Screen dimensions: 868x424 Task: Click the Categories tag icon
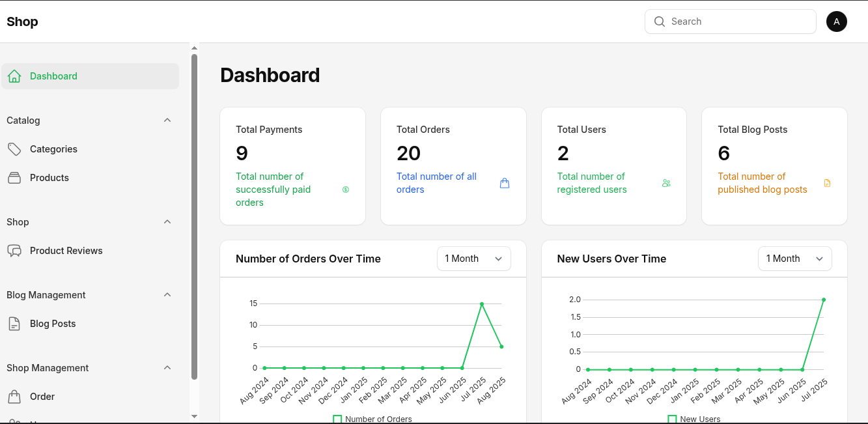(x=14, y=149)
